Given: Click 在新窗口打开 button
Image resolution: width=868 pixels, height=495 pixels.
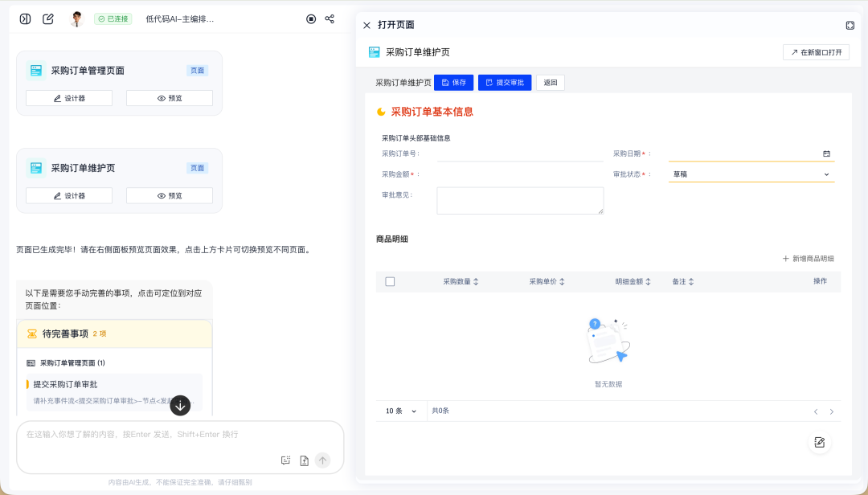Looking at the screenshot, I should (x=816, y=52).
